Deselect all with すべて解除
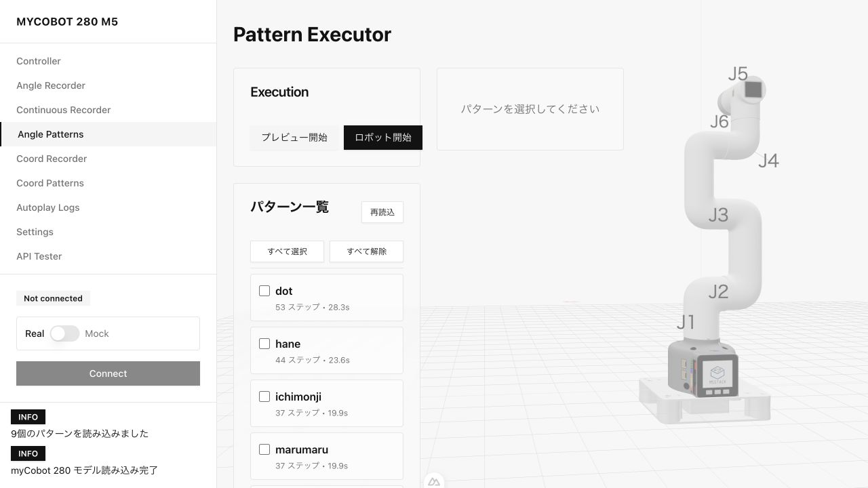 pos(366,251)
